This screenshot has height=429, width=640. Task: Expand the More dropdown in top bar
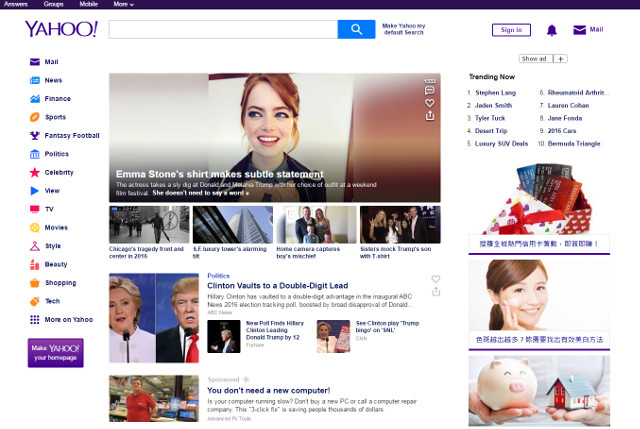point(124,4)
